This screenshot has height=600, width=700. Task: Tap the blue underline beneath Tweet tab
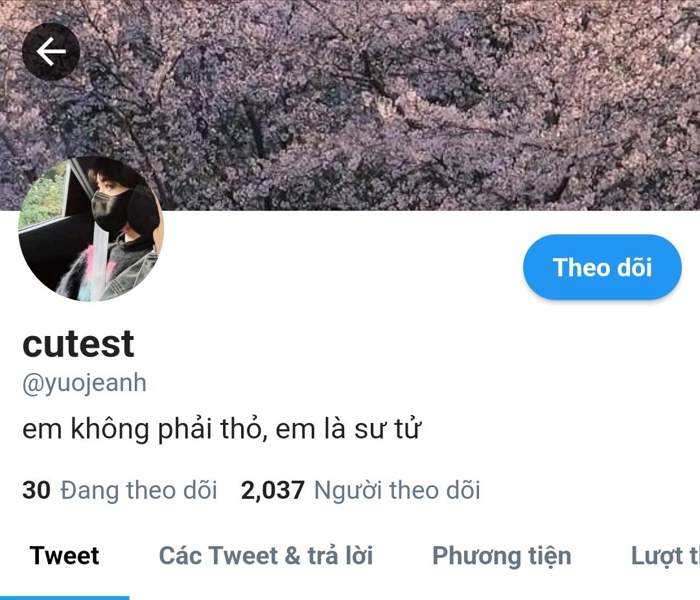65,598
